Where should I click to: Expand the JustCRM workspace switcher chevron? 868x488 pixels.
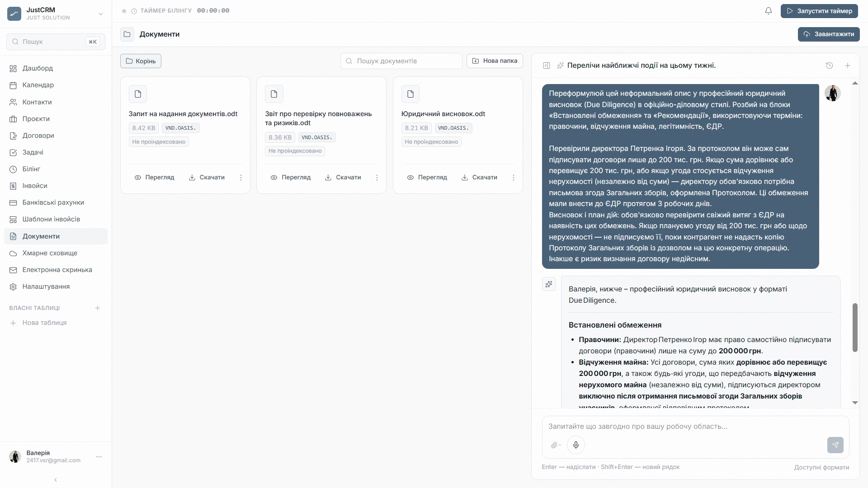pyautogui.click(x=101, y=14)
